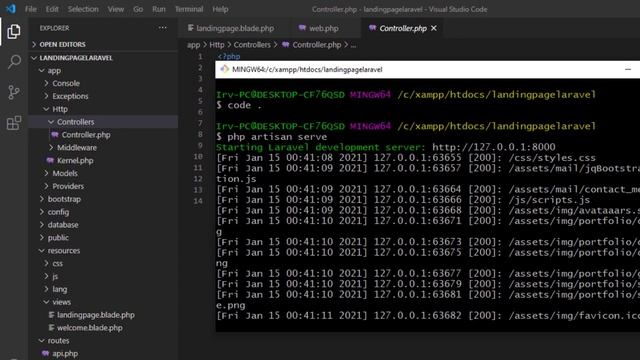
Task: Open the Terminal menu
Action: tap(189, 9)
